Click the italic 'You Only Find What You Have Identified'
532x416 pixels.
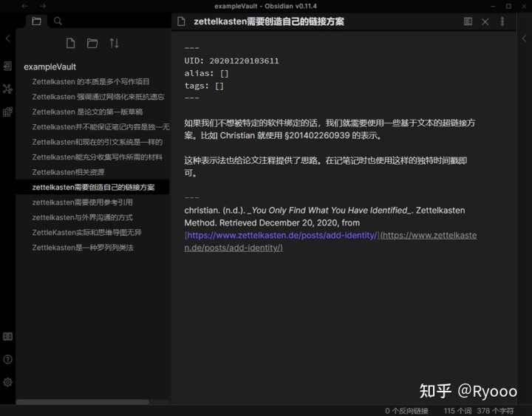(329, 210)
